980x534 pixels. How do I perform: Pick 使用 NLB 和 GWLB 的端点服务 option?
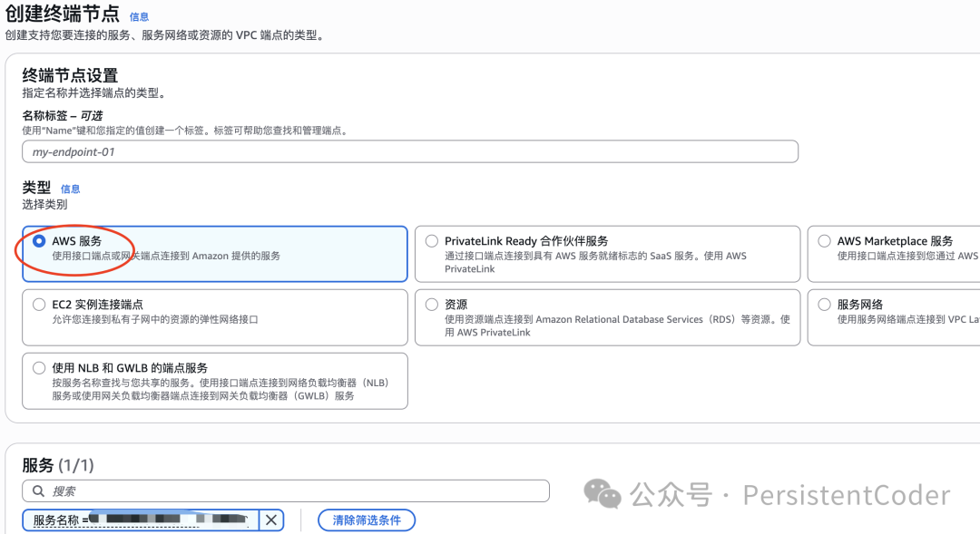click(39, 368)
